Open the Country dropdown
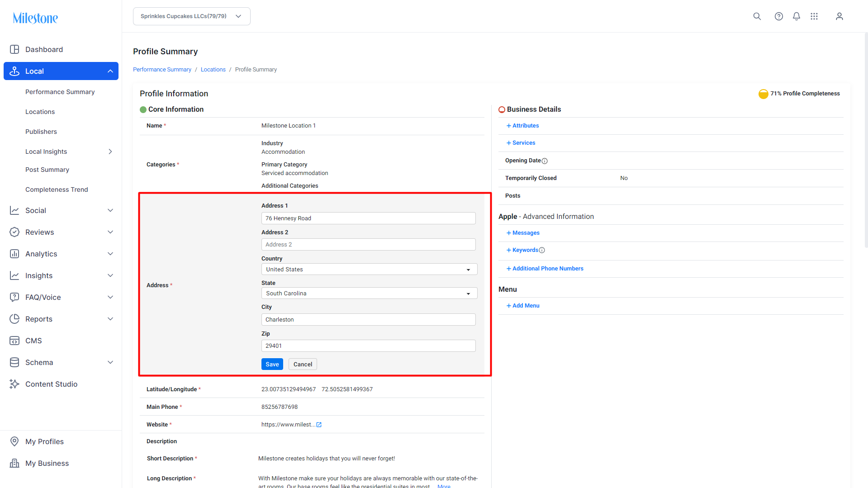868x488 pixels. [x=369, y=270]
